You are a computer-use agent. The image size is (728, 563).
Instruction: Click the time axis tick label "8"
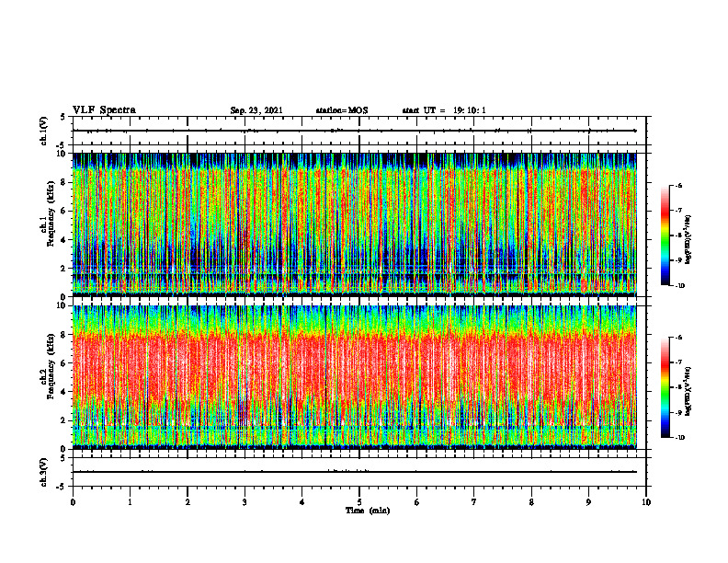(531, 502)
